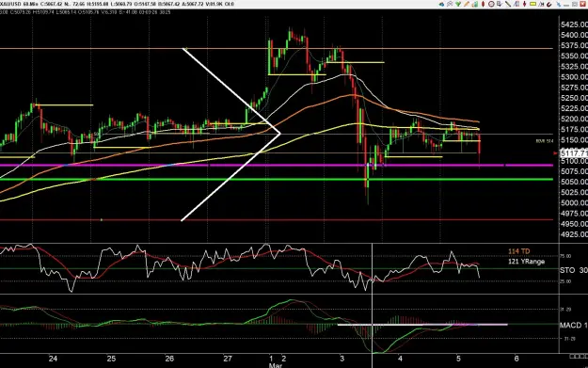Screen dimensions: 588x368
Task: Click the current price label 5117.71
Action: tap(574, 153)
